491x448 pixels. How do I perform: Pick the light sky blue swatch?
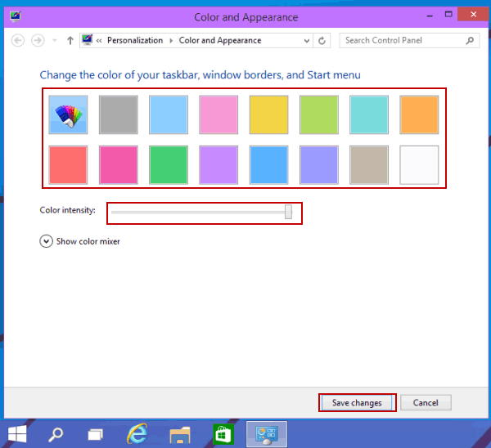[169, 114]
